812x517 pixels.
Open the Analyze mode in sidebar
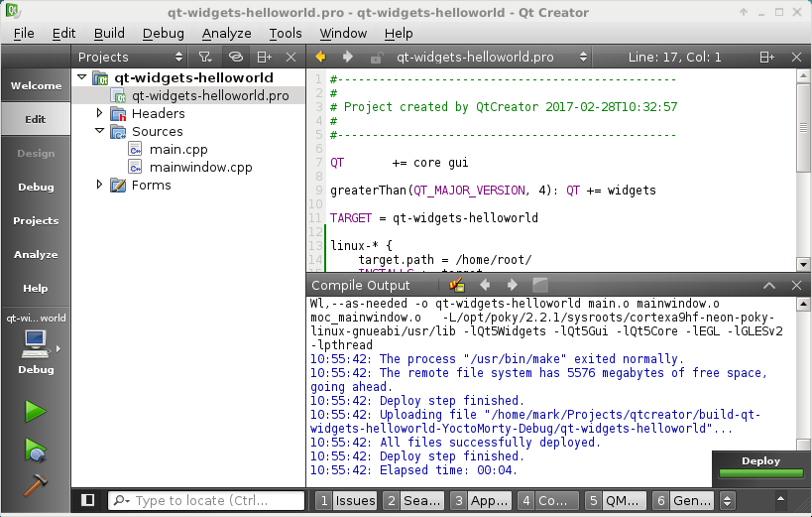coord(36,254)
